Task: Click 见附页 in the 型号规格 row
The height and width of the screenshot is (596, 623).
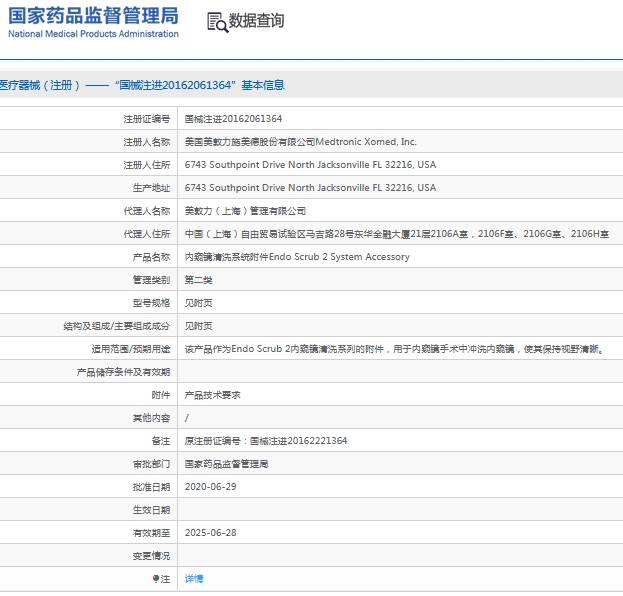Action: click(x=198, y=303)
